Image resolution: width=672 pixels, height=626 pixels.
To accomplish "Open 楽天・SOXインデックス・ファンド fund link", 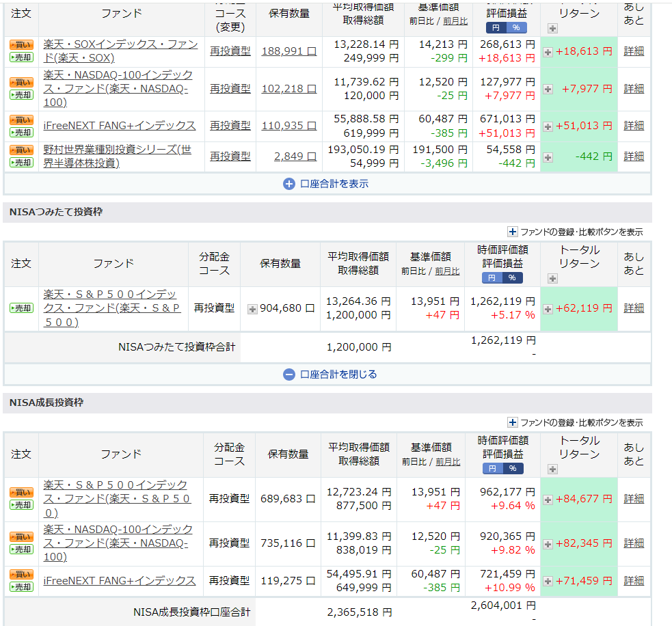I will 120,51.
